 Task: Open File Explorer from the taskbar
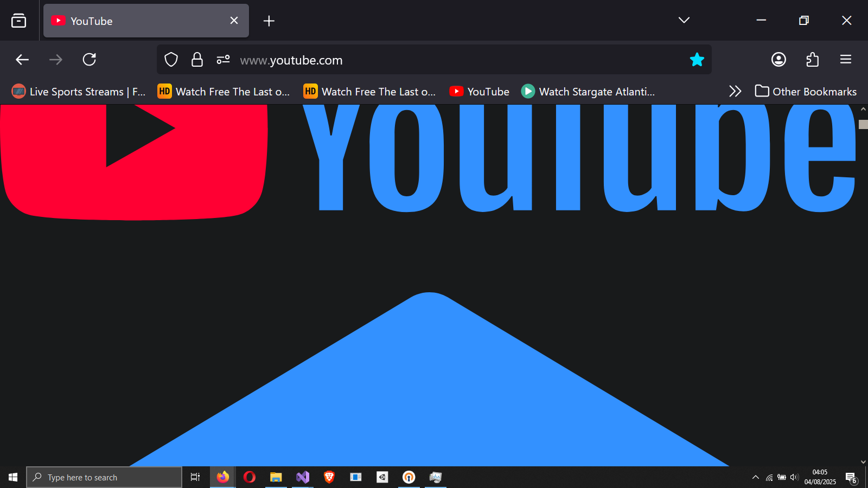(x=276, y=477)
